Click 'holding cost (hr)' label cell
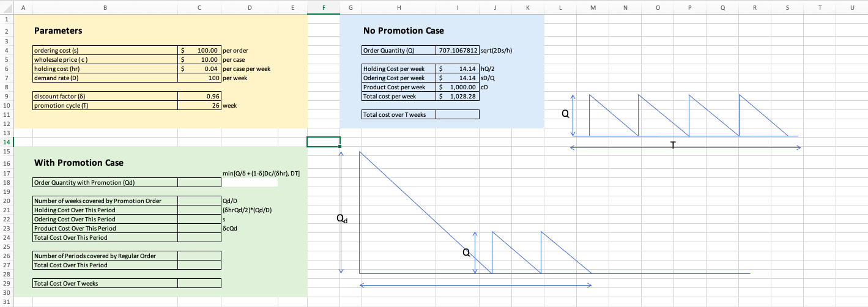This screenshot has width=868, height=307. (x=105, y=68)
